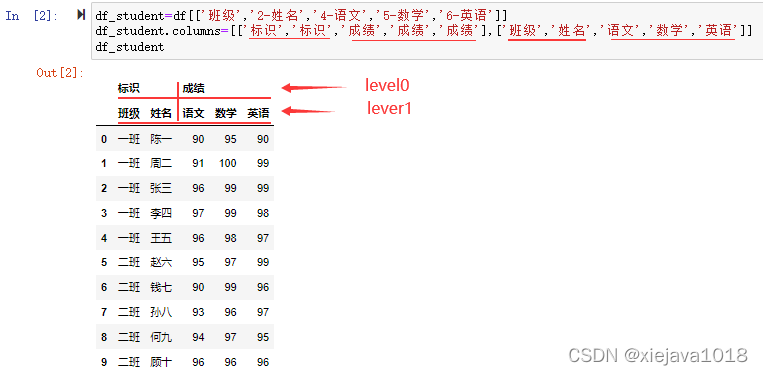Click 语文 score 94 in 何九's row
Image resolution: width=763 pixels, height=375 pixels.
(198, 337)
